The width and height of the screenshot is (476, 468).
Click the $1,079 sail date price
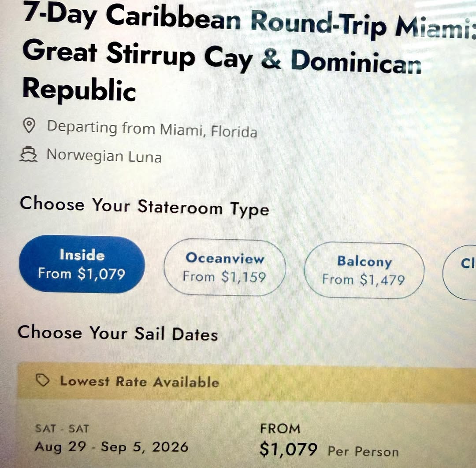coord(289,449)
